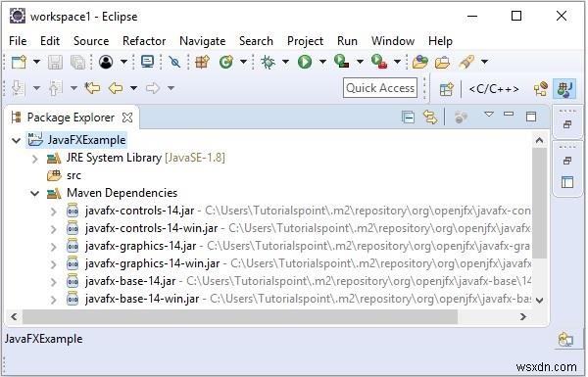Expand javafx-base-14-win.jar node

(x=54, y=300)
